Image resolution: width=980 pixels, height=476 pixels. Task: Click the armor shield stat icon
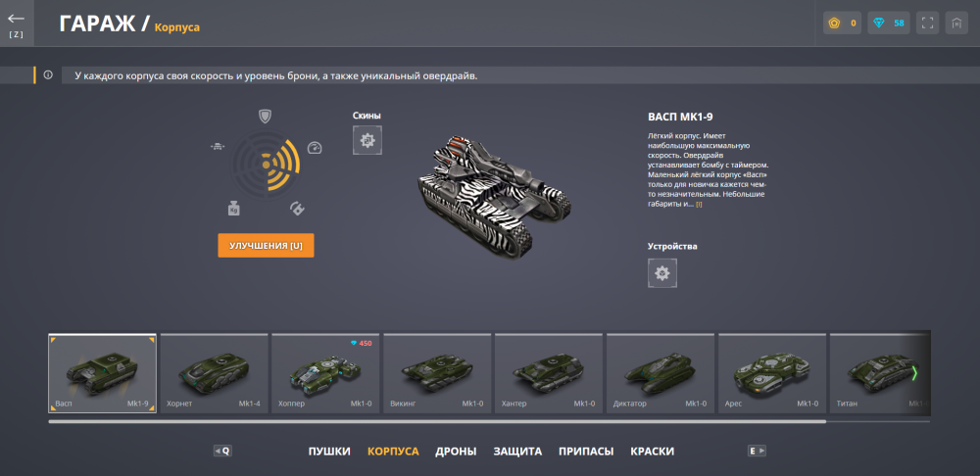click(266, 117)
